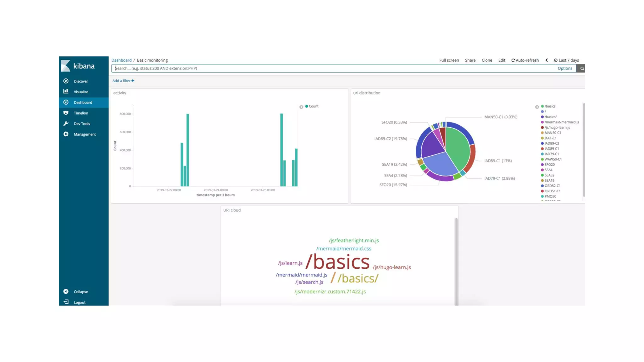The height and width of the screenshot is (362, 644).
Task: Click the Dashboard breadcrumb link
Action: coord(121,60)
